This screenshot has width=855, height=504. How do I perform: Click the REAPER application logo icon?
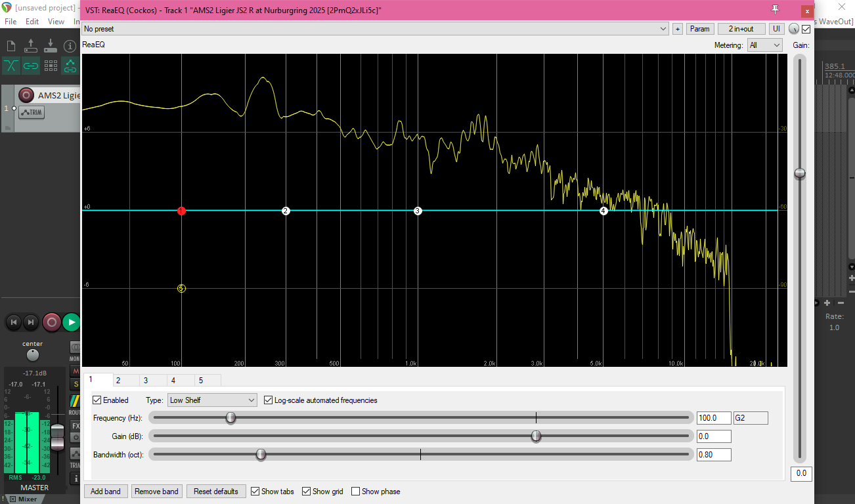(7, 8)
